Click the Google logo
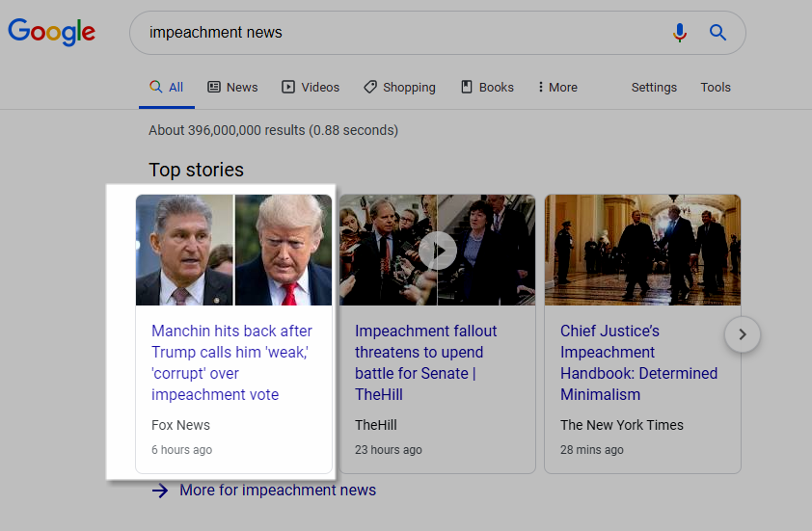The image size is (812, 531). [x=52, y=32]
